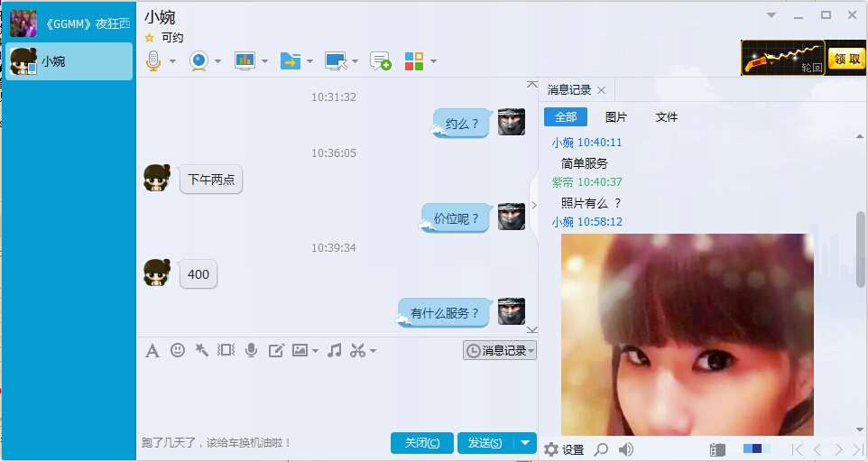
Task: Click the 简单服务 history entry
Action: [x=584, y=163]
